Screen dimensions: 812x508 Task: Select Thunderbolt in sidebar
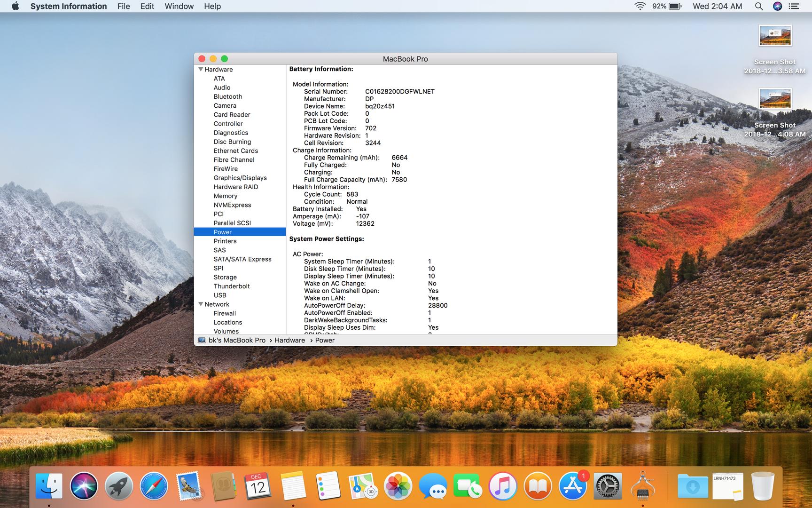[x=231, y=286]
